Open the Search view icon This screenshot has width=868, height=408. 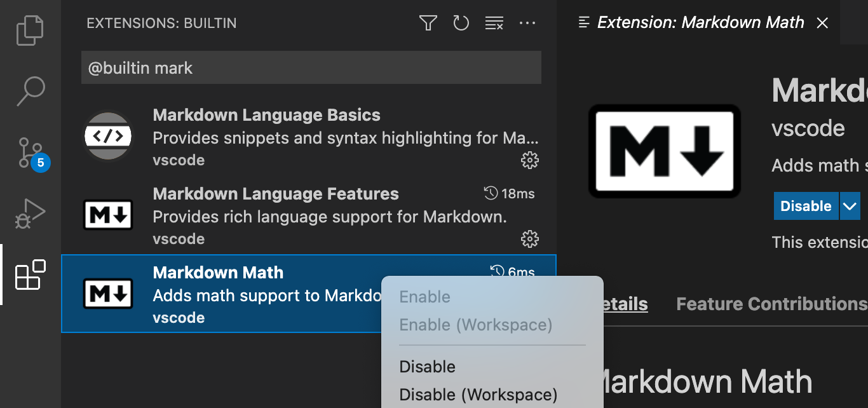[x=30, y=91]
